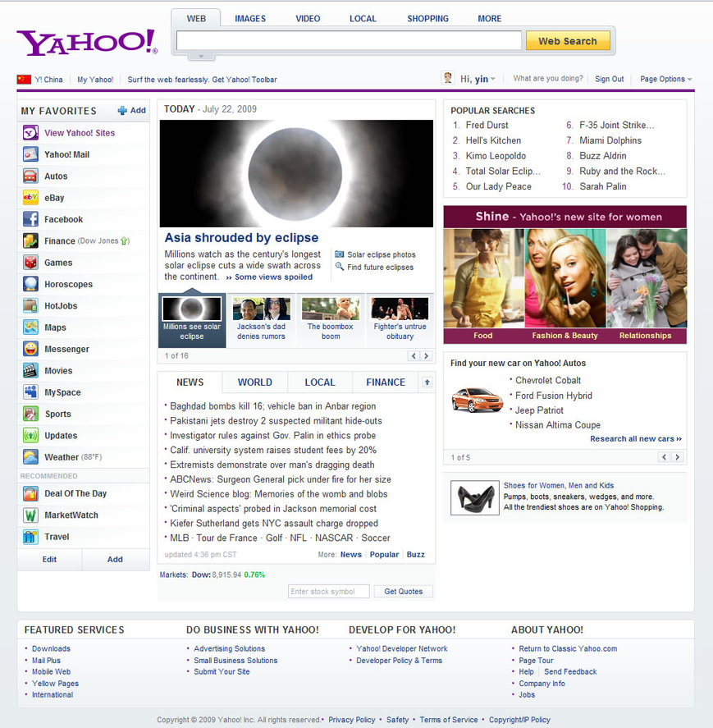Viewport: 713px width, 728px height.
Task: Collapse the news panel with up arrow
Action: click(427, 382)
